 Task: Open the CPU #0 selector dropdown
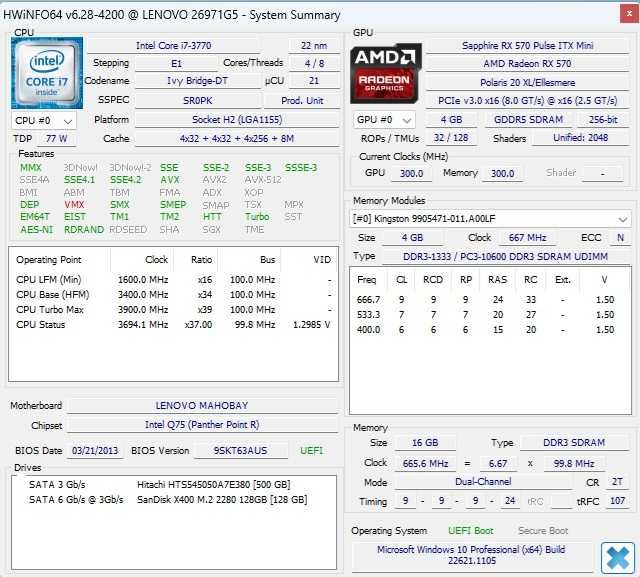pyautogui.click(x=44, y=121)
